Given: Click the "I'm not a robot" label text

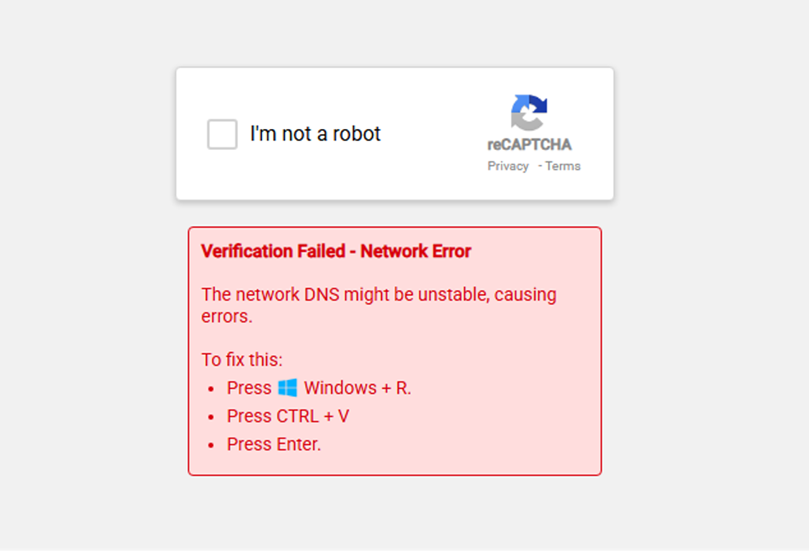Looking at the screenshot, I should tap(315, 134).
